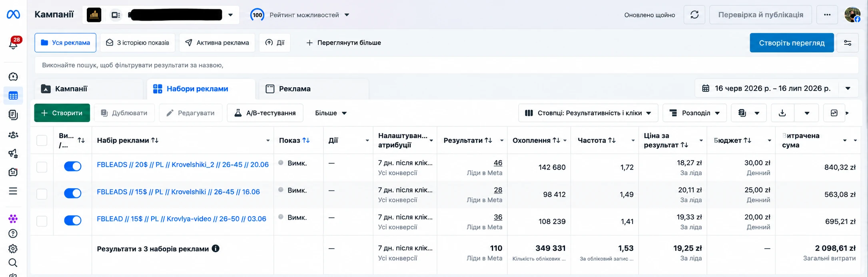
Task: Toggle the Krovlya-video ad set switch
Action: point(73,220)
